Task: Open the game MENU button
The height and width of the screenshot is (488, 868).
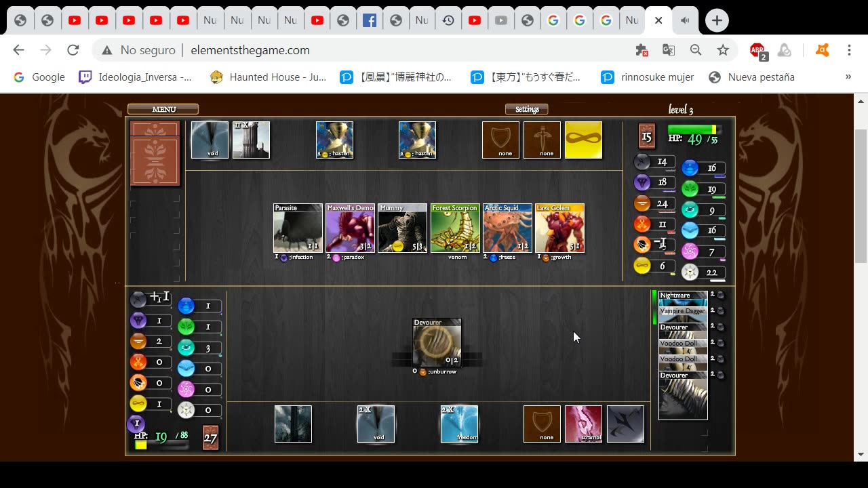Action: [x=163, y=109]
